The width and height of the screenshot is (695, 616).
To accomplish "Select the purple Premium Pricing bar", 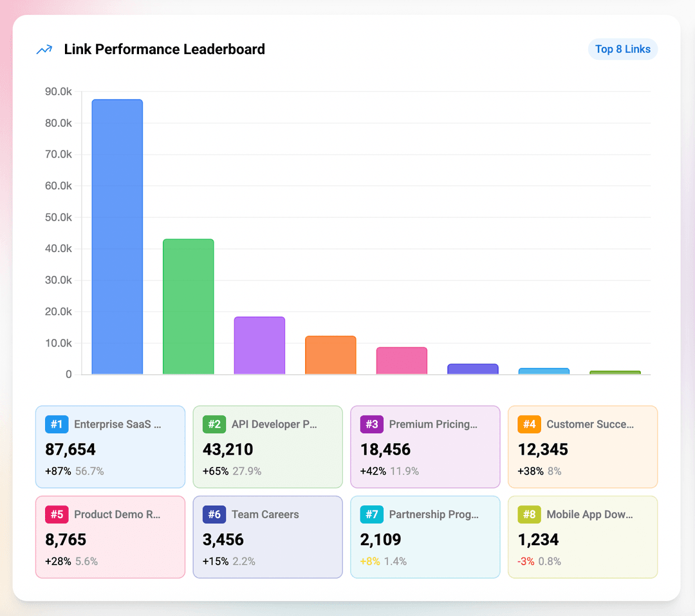I will click(x=259, y=344).
